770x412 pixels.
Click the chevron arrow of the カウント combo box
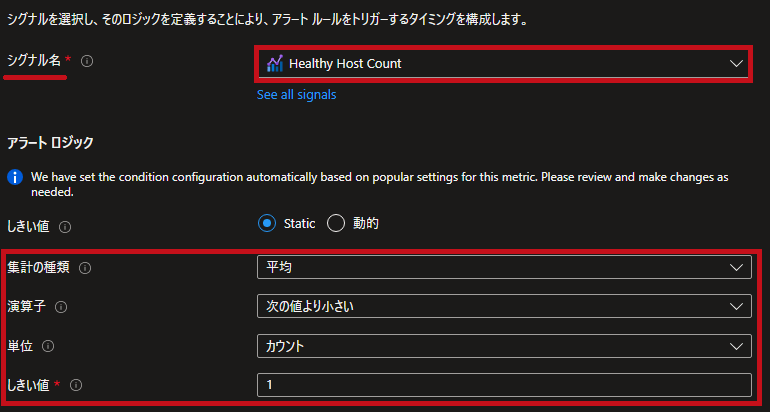point(736,347)
